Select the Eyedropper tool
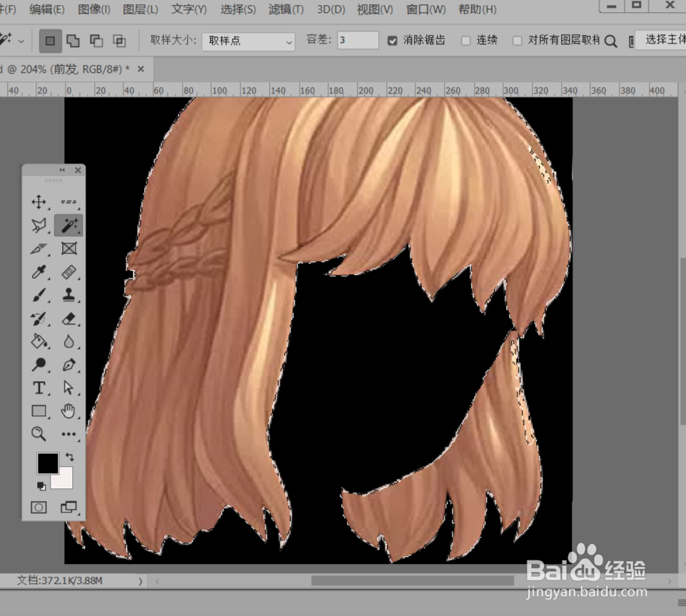This screenshot has width=686, height=616. pos(39,272)
